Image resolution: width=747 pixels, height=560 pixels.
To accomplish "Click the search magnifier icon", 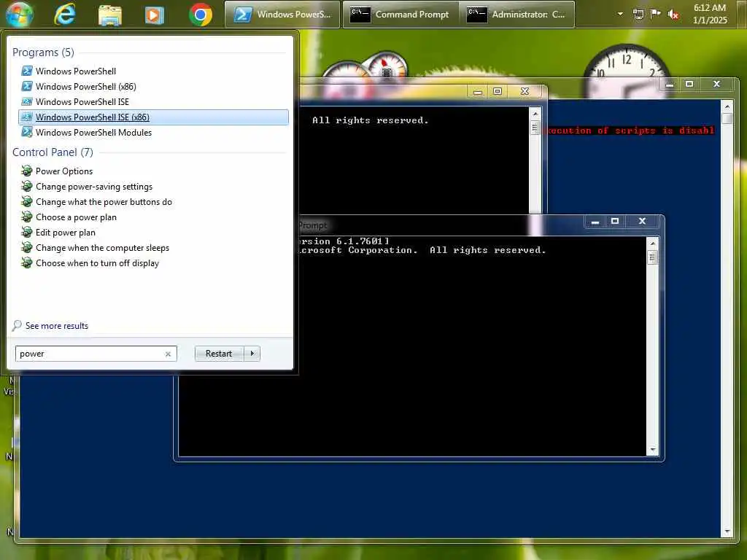I will pyautogui.click(x=18, y=325).
